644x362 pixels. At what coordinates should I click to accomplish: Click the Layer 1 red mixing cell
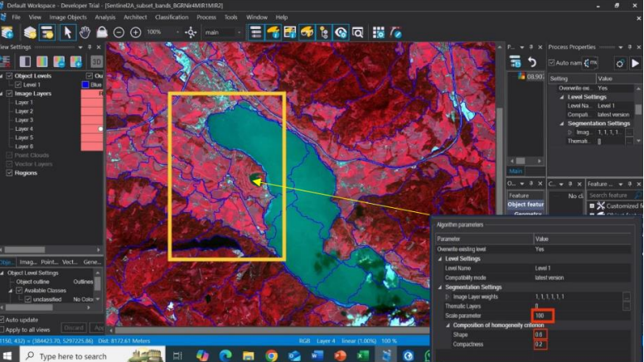click(92, 103)
